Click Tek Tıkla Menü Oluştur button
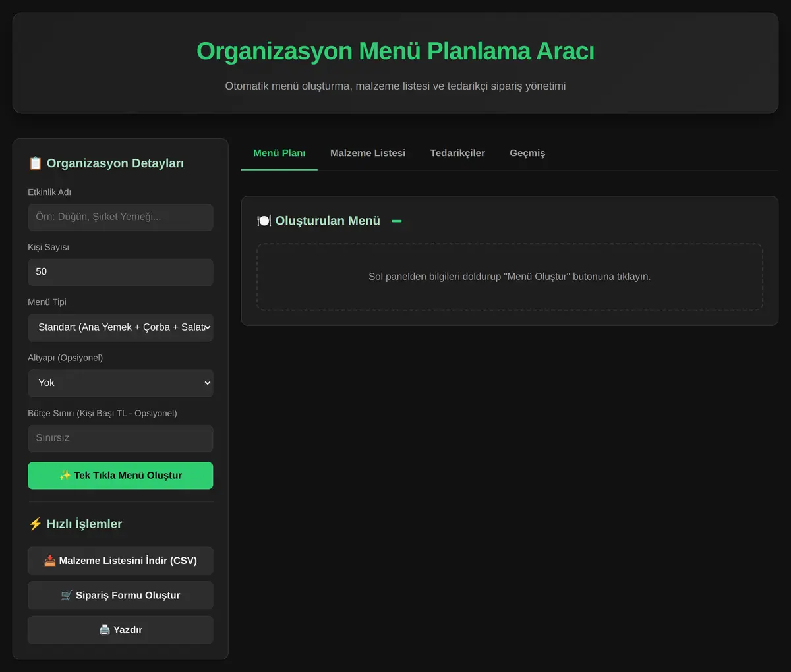The width and height of the screenshot is (791, 672). point(120,476)
